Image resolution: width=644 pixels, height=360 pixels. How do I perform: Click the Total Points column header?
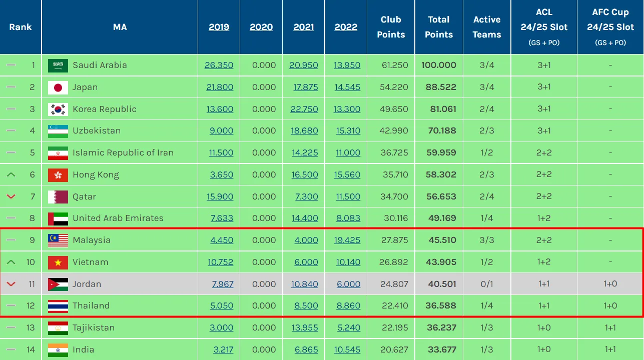click(439, 27)
